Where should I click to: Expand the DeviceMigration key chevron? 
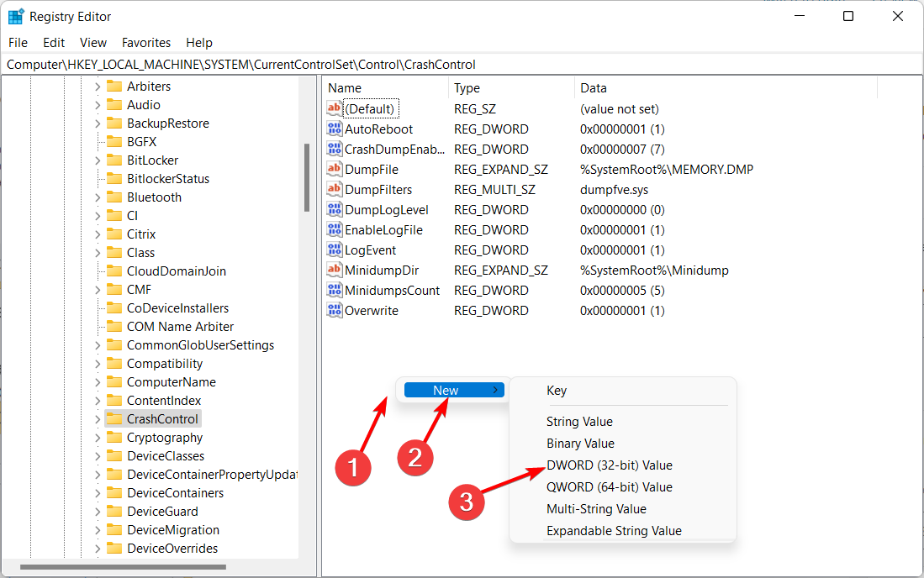pos(98,530)
